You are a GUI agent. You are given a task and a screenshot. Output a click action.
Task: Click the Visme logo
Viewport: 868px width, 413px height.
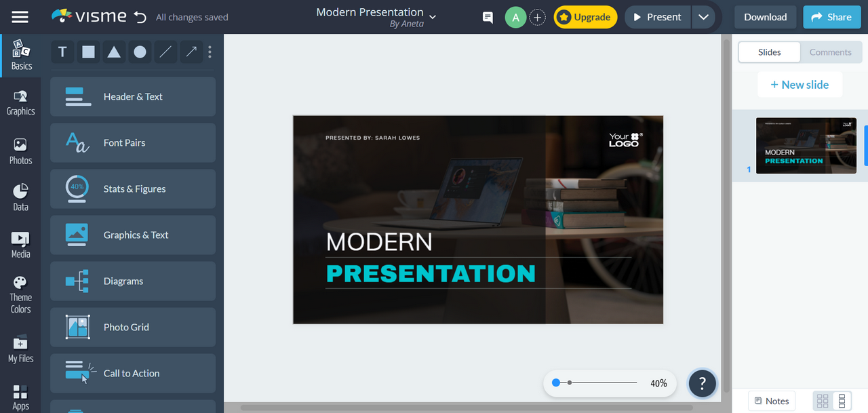pos(89,16)
